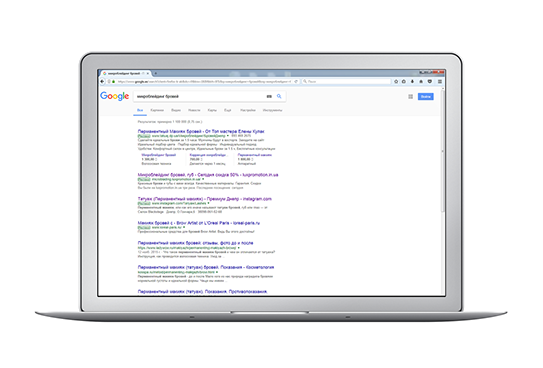Click the browser back arrow button

click(x=102, y=81)
